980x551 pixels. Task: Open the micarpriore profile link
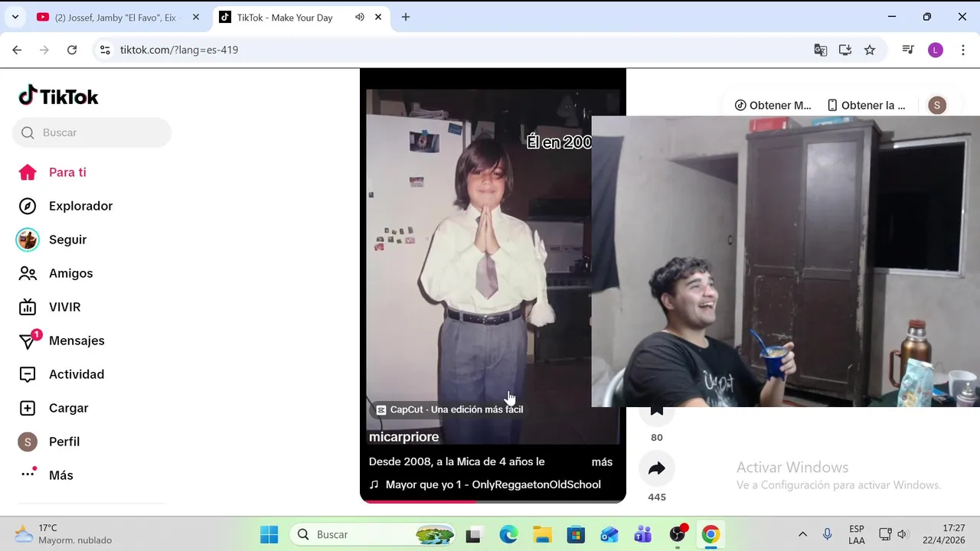pyautogui.click(x=403, y=437)
